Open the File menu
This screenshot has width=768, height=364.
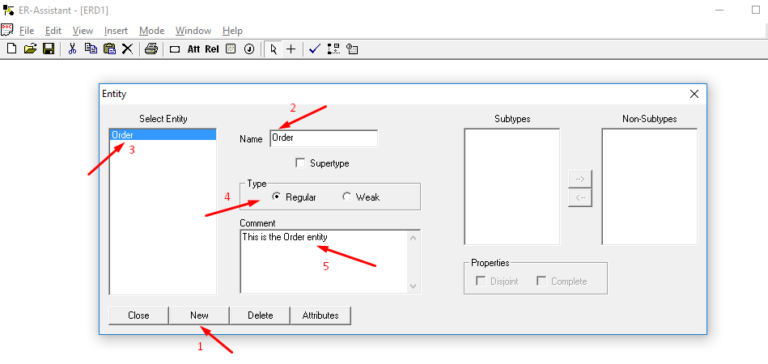coord(26,30)
